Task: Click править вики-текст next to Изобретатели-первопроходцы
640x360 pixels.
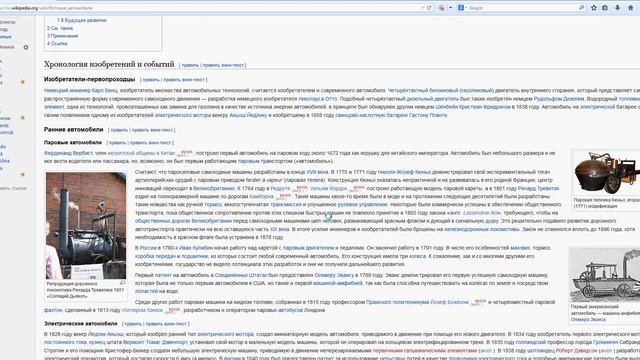Action: (184, 80)
